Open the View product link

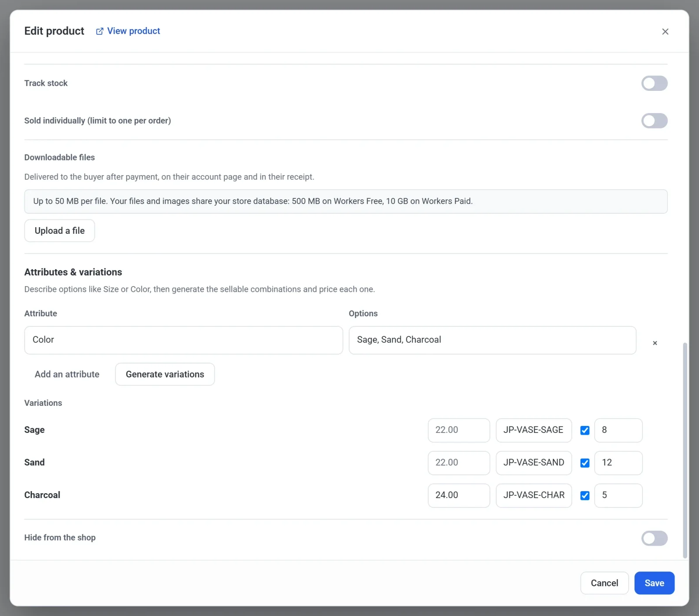point(128,31)
